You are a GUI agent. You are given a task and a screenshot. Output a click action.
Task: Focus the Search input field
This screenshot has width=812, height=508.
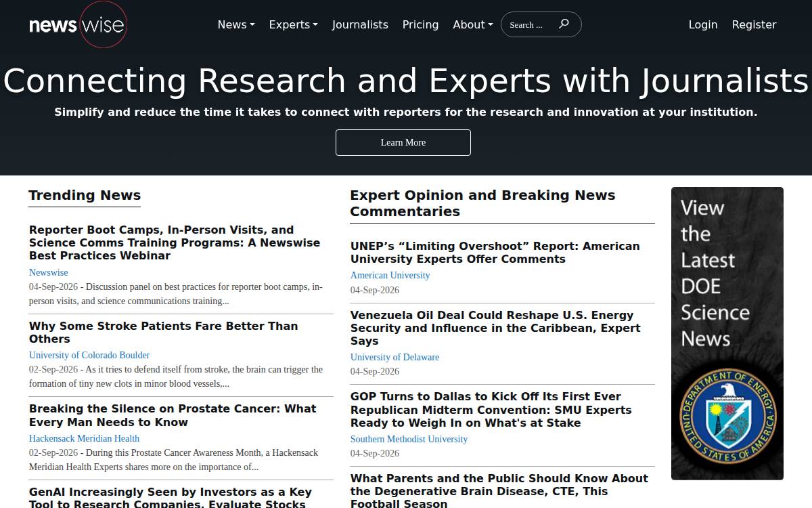click(530, 24)
